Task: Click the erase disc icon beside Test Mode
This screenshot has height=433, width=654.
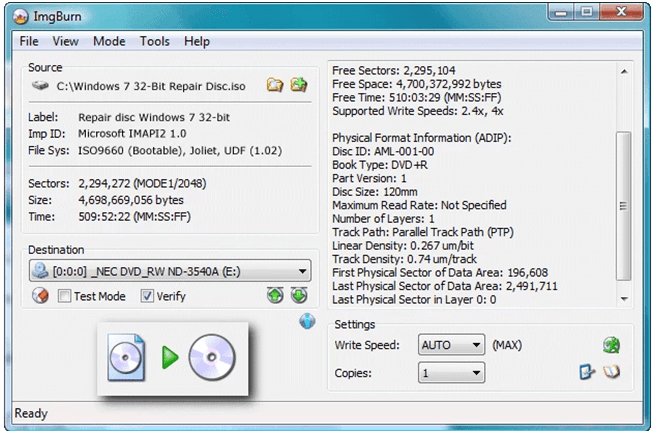Action: point(41,296)
